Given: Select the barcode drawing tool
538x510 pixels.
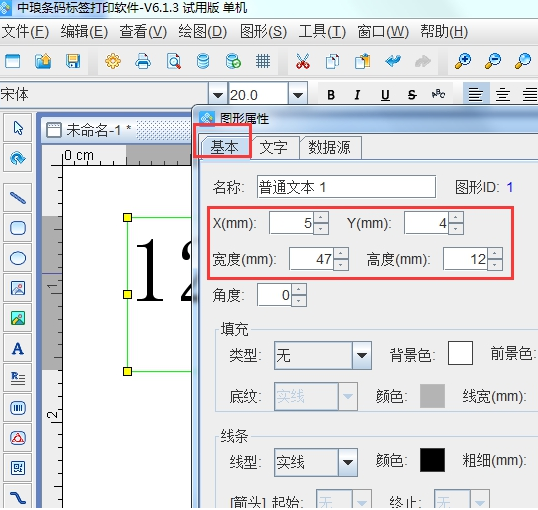Looking at the screenshot, I should [x=18, y=408].
